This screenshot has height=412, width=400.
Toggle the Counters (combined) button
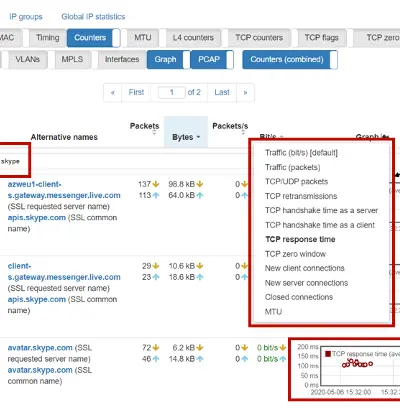pyautogui.click(x=290, y=59)
